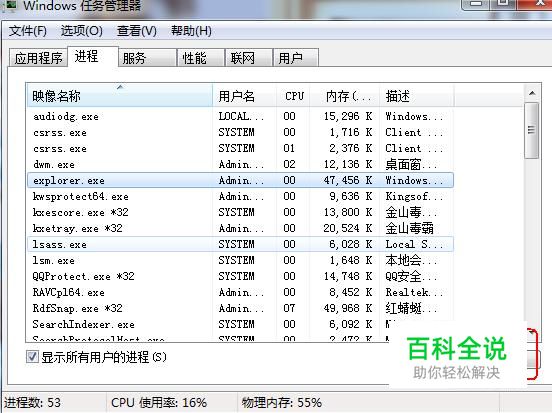This screenshot has height=413, width=552.
Task: Select the dwm.exe process
Action: click(x=240, y=164)
